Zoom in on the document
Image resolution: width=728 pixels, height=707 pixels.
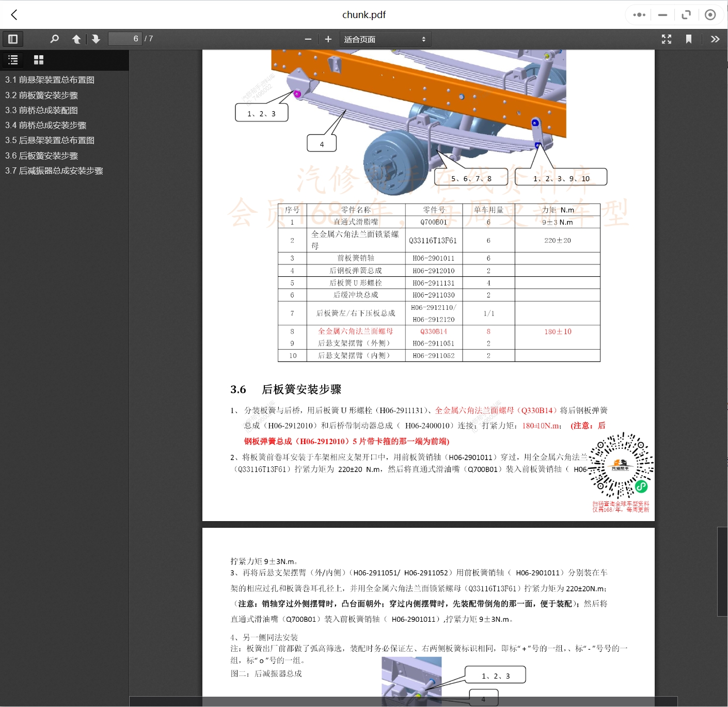[328, 39]
